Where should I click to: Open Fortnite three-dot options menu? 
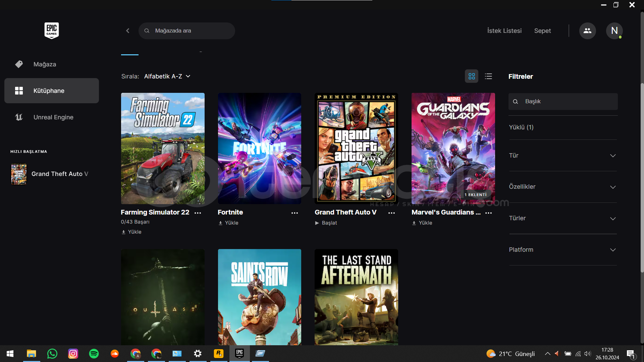(x=294, y=213)
